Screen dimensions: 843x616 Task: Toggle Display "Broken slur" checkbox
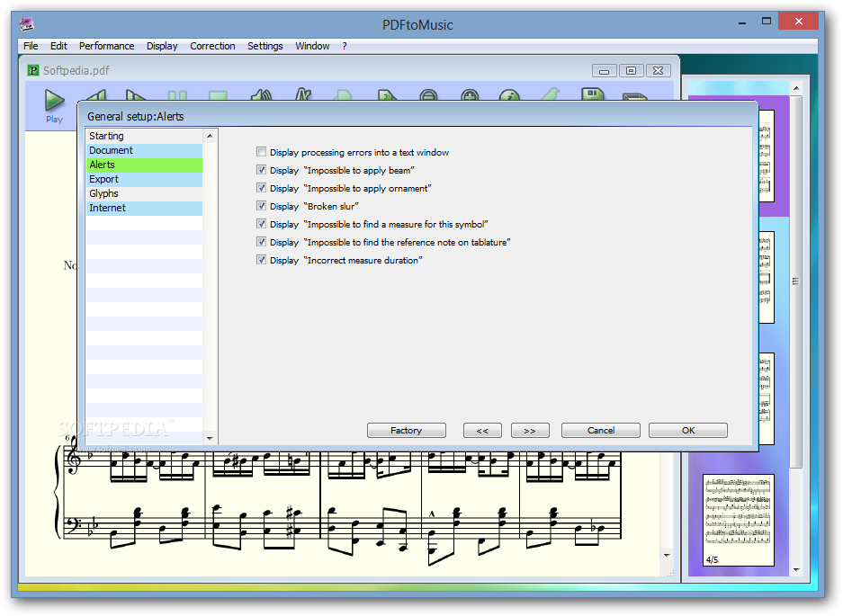261,206
